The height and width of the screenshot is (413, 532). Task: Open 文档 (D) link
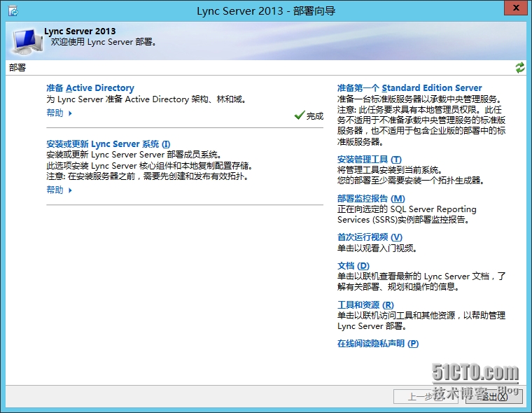[x=353, y=266]
